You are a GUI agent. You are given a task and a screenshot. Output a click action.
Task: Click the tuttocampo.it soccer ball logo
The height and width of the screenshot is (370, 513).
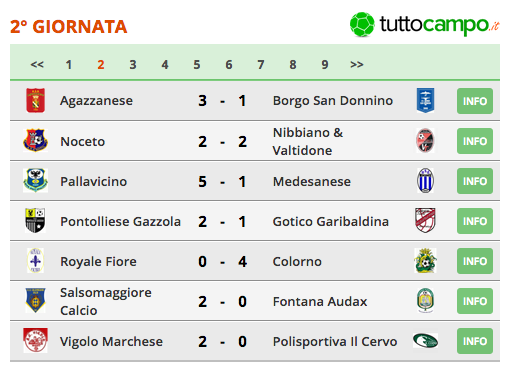[362, 24]
